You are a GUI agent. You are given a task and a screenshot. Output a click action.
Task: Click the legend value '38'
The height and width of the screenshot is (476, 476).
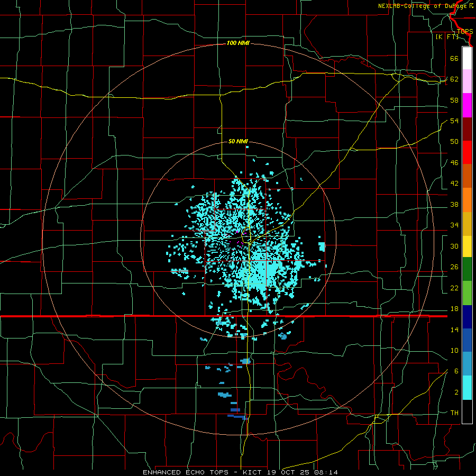(x=454, y=204)
